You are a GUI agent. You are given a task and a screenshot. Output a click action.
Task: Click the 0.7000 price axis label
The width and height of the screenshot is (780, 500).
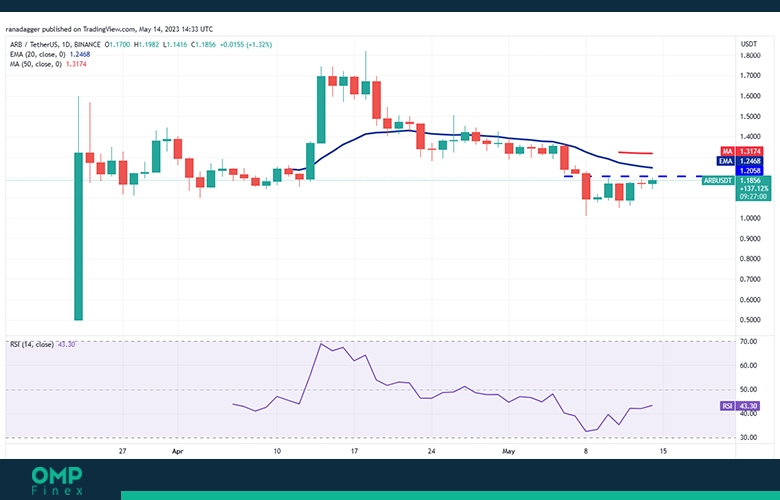tap(750, 279)
